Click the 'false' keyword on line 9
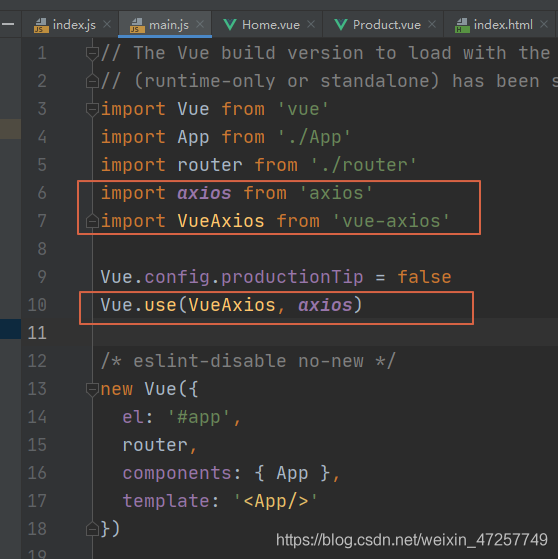 pyautogui.click(x=424, y=277)
